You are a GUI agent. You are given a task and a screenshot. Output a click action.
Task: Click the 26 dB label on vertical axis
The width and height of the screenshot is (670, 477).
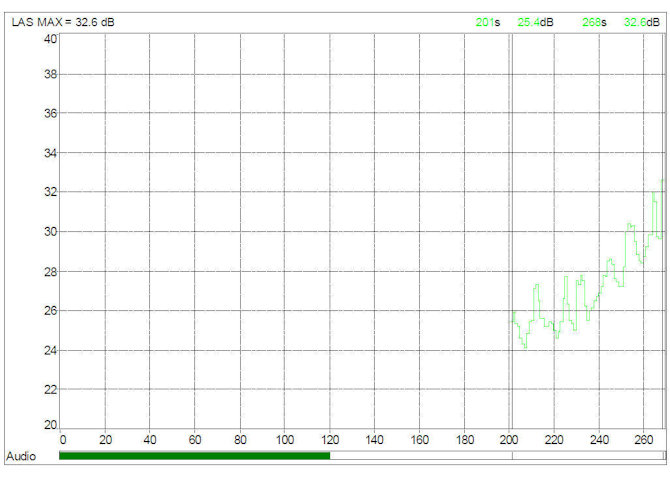tap(49, 310)
